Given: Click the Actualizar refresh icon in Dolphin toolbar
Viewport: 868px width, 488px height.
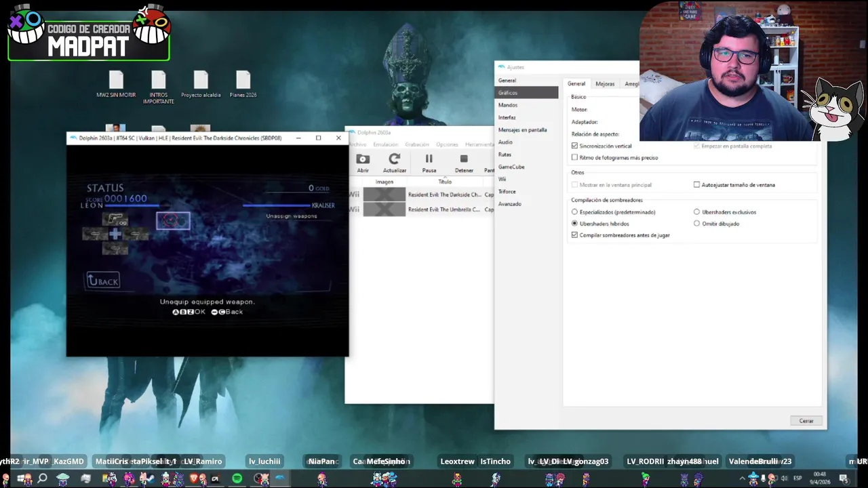Looking at the screenshot, I should [x=394, y=159].
